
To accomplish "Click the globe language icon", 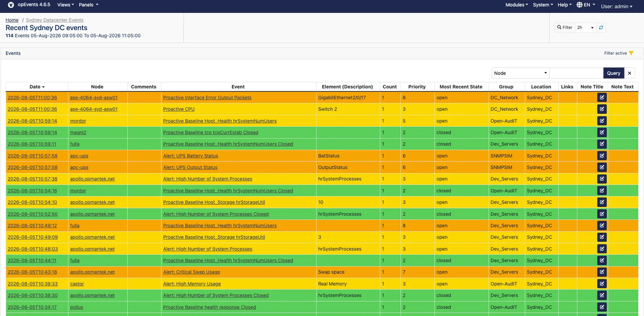I will (580, 5).
